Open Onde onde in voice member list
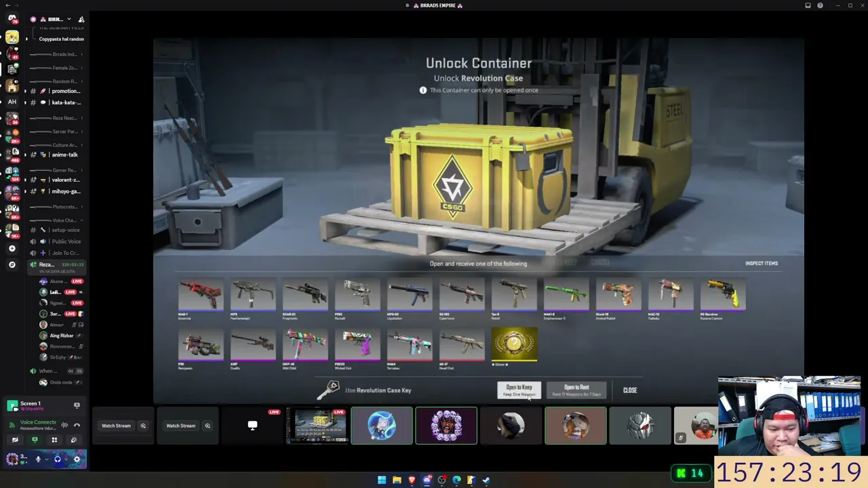 coord(60,382)
